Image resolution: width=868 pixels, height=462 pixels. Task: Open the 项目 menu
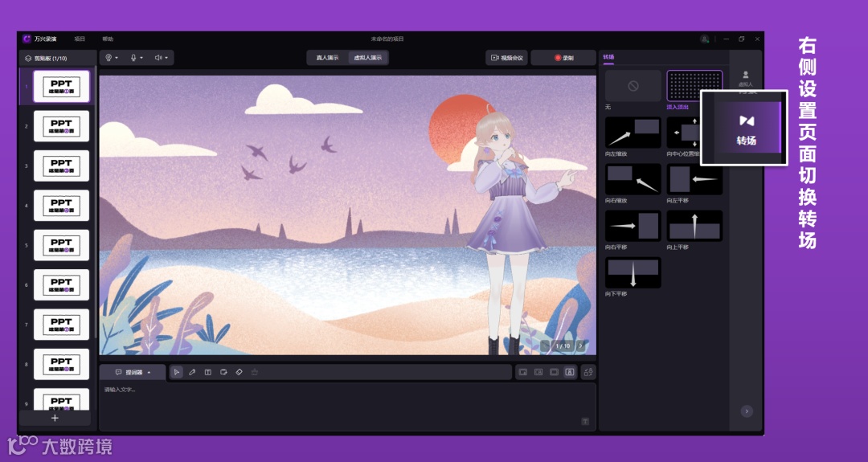tap(80, 39)
